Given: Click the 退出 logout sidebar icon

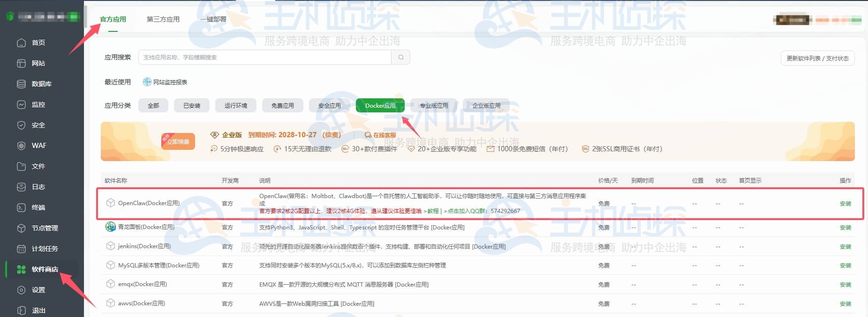Looking at the screenshot, I should pos(21,310).
